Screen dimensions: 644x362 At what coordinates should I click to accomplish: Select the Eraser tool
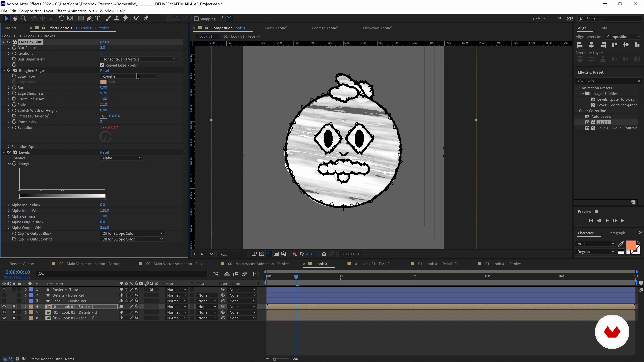tap(125, 18)
